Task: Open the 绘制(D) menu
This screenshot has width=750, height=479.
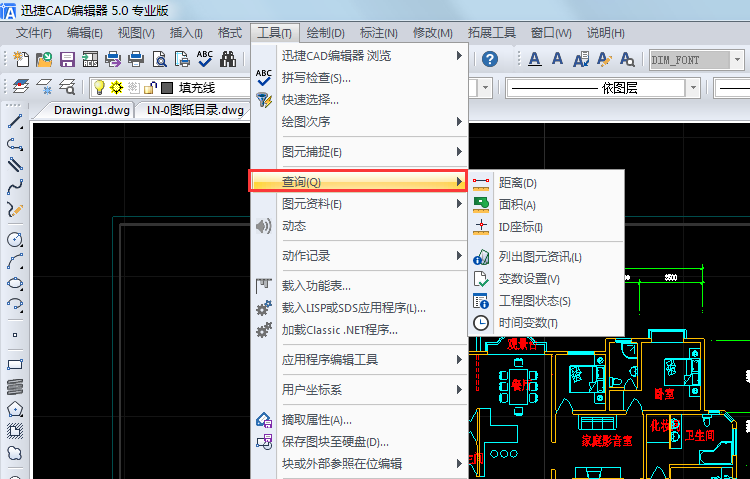Action: pos(325,33)
